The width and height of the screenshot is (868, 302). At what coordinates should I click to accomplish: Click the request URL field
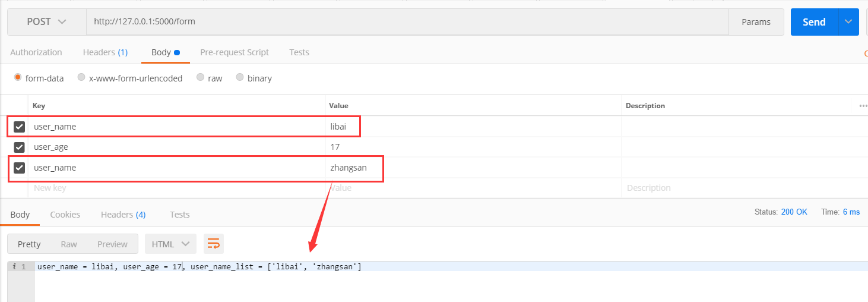407,22
